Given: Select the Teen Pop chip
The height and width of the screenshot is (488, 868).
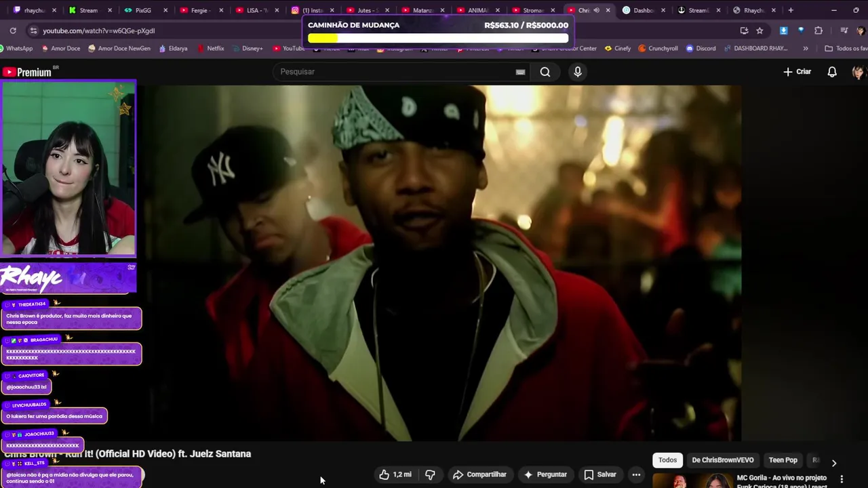Looking at the screenshot, I should (x=783, y=460).
